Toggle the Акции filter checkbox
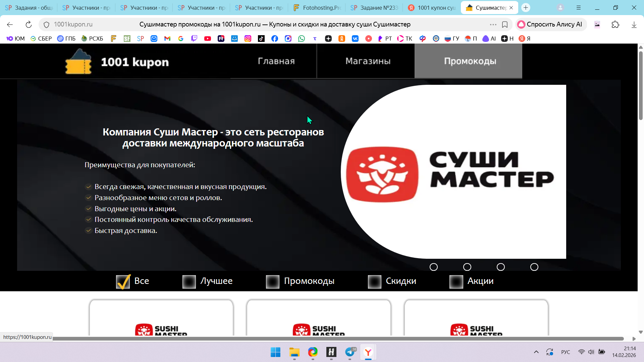 (456, 282)
